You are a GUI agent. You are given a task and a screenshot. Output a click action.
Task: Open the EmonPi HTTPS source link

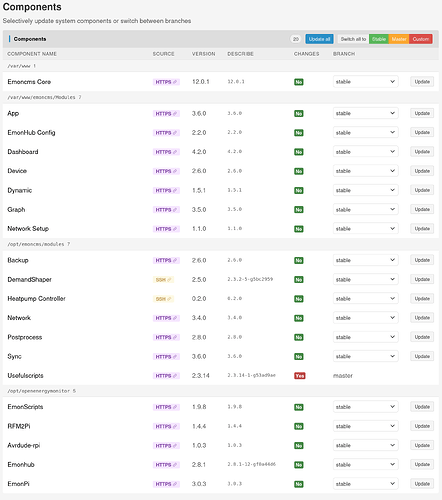tap(166, 484)
